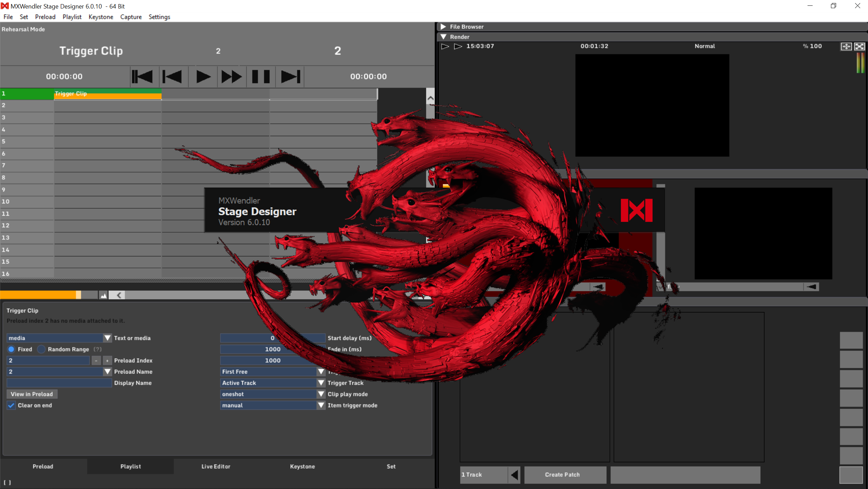Toggle the Clear on end checkbox
This screenshot has width=868, height=489.
[x=11, y=405]
